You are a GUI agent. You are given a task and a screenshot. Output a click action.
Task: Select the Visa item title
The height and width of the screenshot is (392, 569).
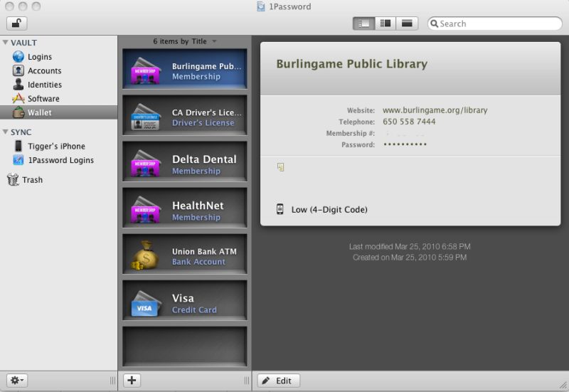click(x=183, y=298)
